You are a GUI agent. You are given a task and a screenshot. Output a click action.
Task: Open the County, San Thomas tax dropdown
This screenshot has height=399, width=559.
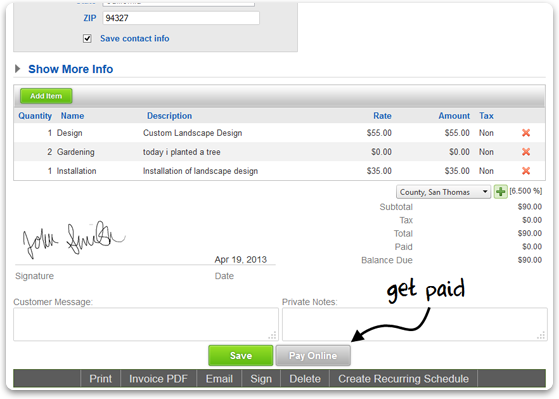click(x=443, y=192)
